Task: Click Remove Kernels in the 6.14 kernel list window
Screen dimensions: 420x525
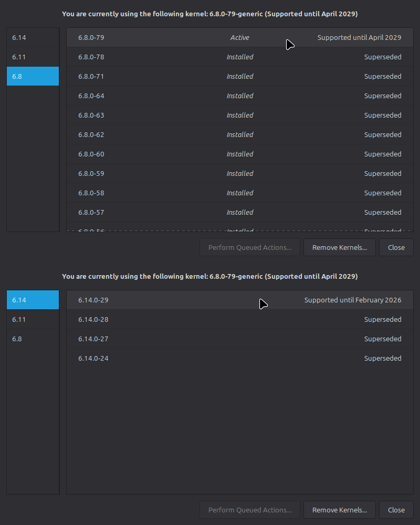Action: pyautogui.click(x=340, y=510)
